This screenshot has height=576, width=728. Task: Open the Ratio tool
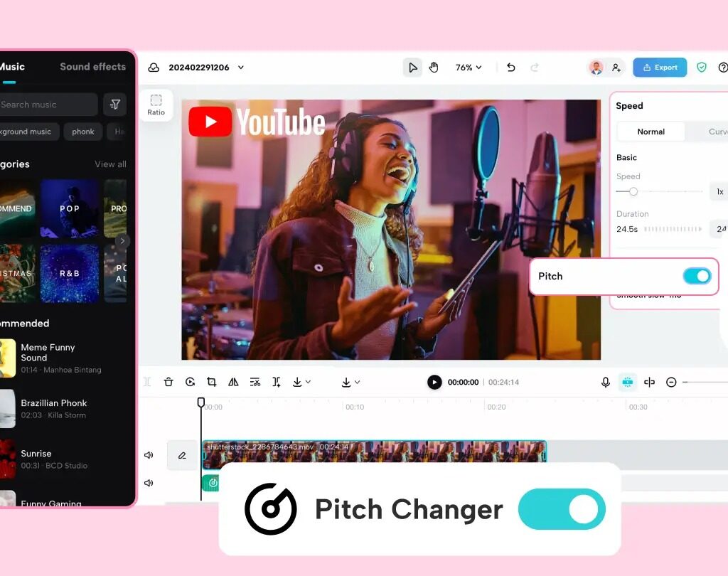click(156, 105)
